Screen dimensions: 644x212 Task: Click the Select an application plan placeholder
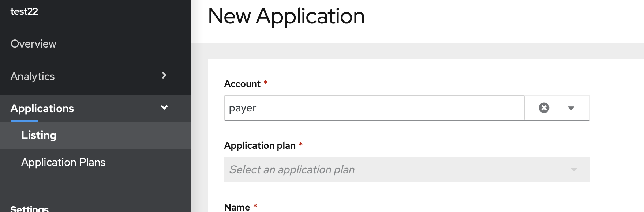click(x=292, y=170)
